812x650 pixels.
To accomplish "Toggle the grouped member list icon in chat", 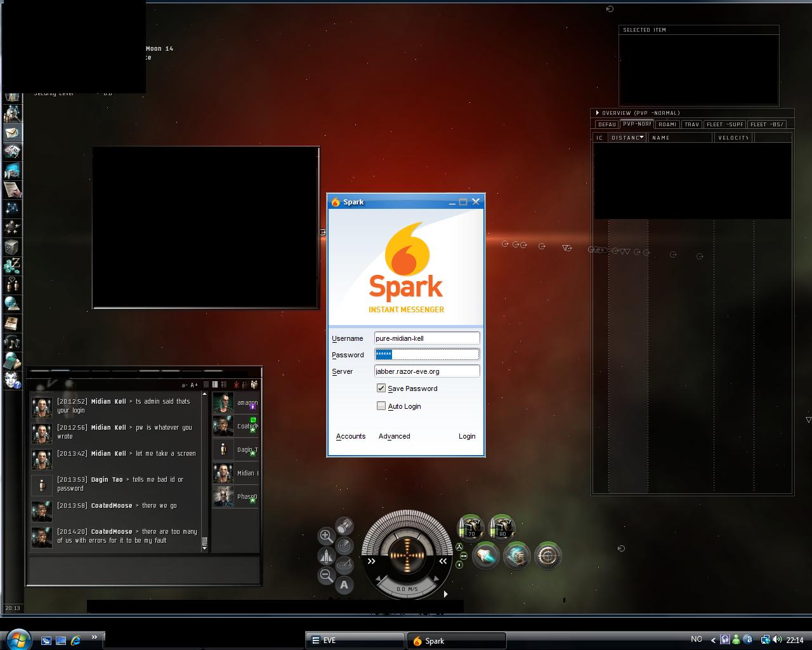I will (254, 385).
